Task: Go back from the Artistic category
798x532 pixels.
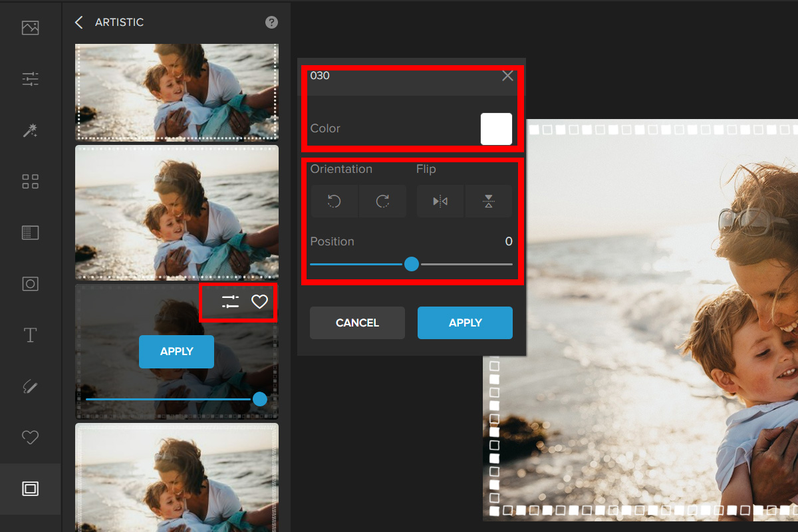Action: click(79, 23)
